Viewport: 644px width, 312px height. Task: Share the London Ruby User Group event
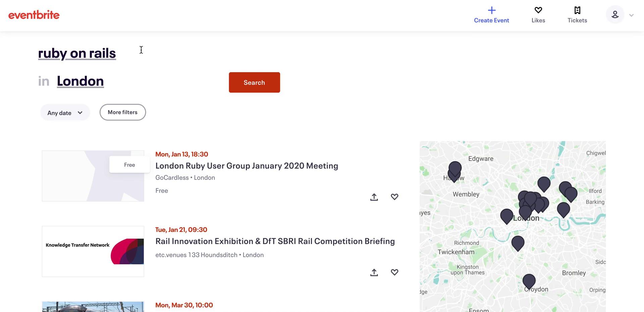[x=374, y=197]
